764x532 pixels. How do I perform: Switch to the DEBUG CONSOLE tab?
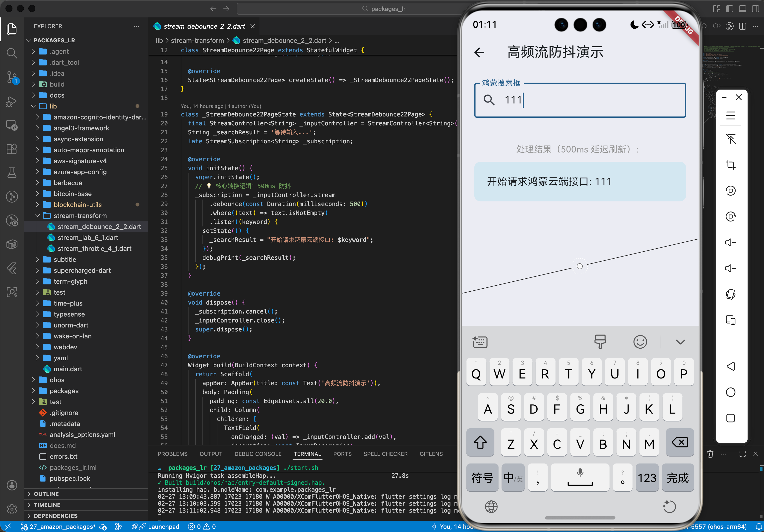click(x=258, y=454)
